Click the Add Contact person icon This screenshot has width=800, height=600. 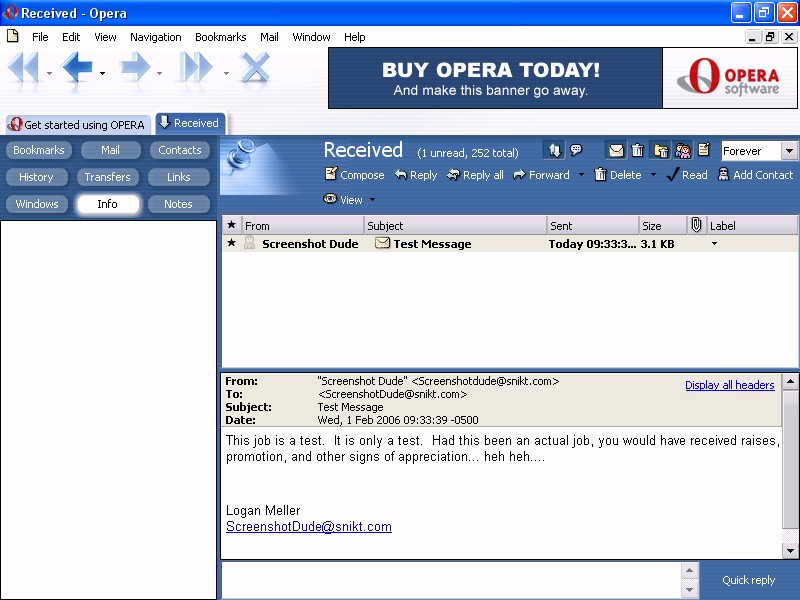click(x=723, y=174)
